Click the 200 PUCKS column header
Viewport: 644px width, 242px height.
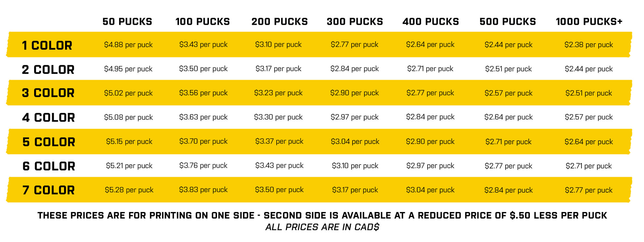tap(279, 22)
